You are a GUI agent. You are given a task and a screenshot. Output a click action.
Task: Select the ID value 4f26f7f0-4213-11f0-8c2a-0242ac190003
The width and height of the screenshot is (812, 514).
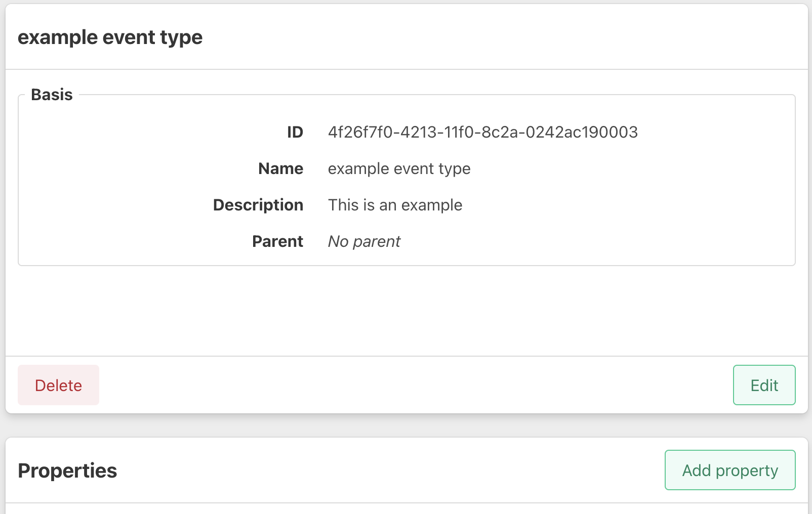click(x=483, y=132)
